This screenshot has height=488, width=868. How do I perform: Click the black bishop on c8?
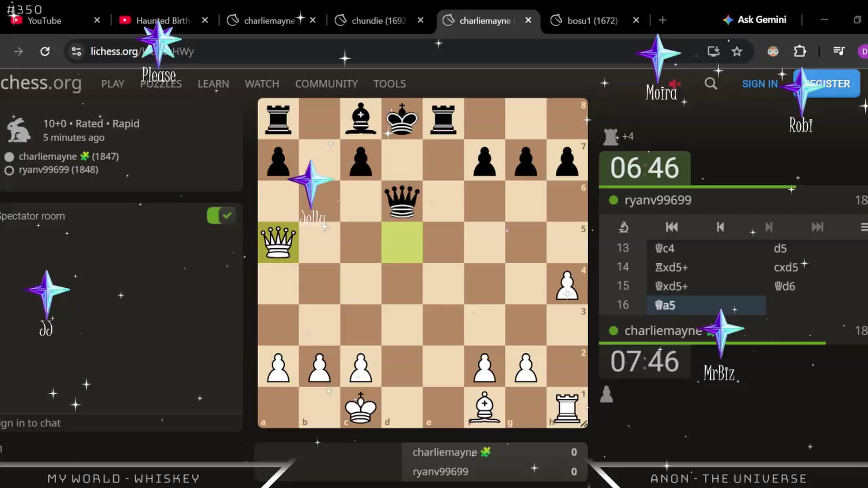pyautogui.click(x=361, y=119)
